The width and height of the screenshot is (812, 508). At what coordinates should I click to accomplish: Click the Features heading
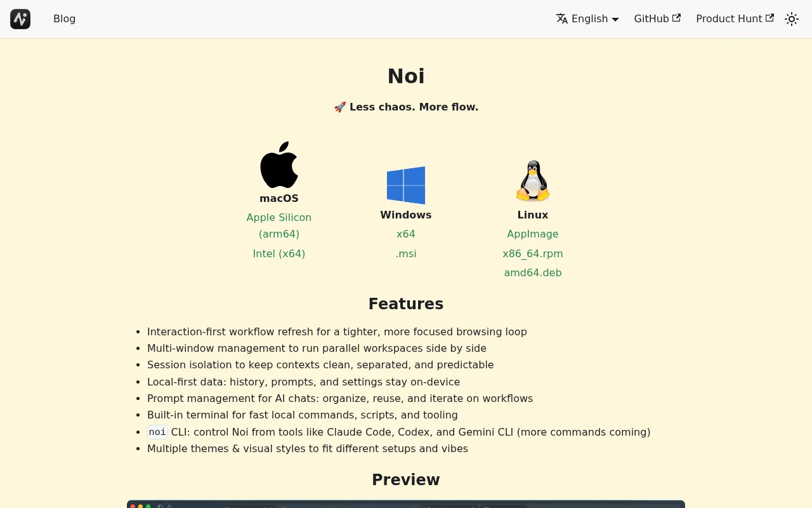coord(406,304)
